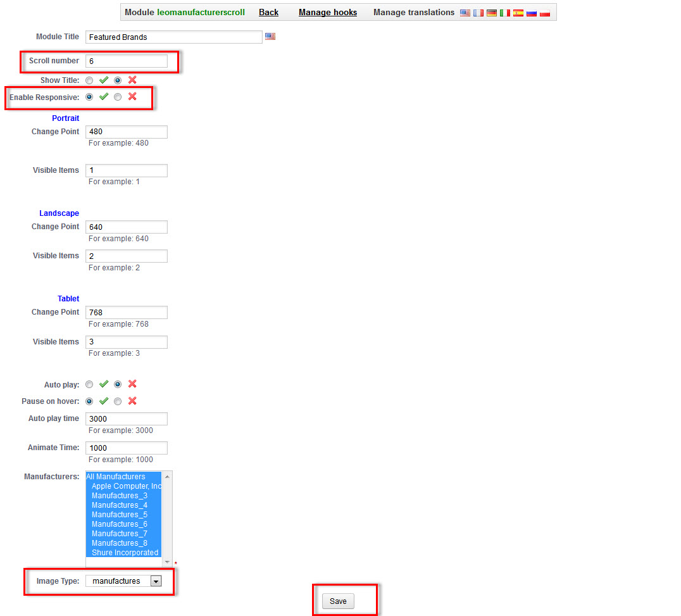Open Manage hooks link
The height and width of the screenshot is (616, 681).
tap(328, 13)
